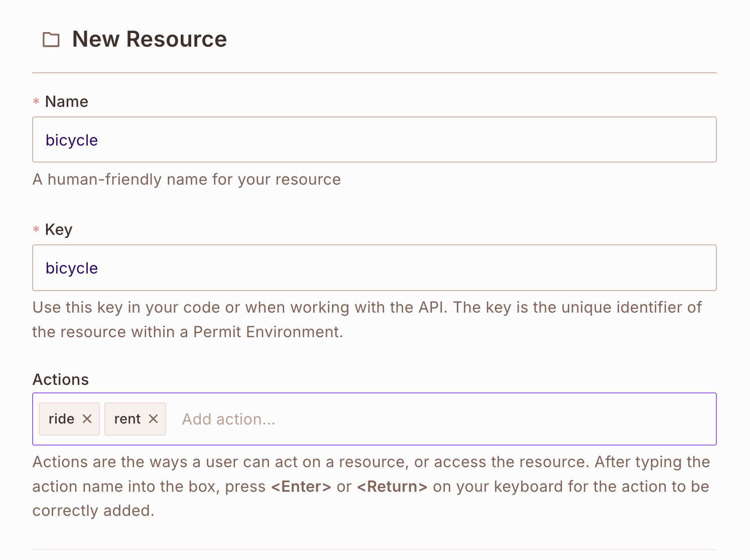
Task: Click the bicycle text in the Key field
Action: (x=72, y=267)
